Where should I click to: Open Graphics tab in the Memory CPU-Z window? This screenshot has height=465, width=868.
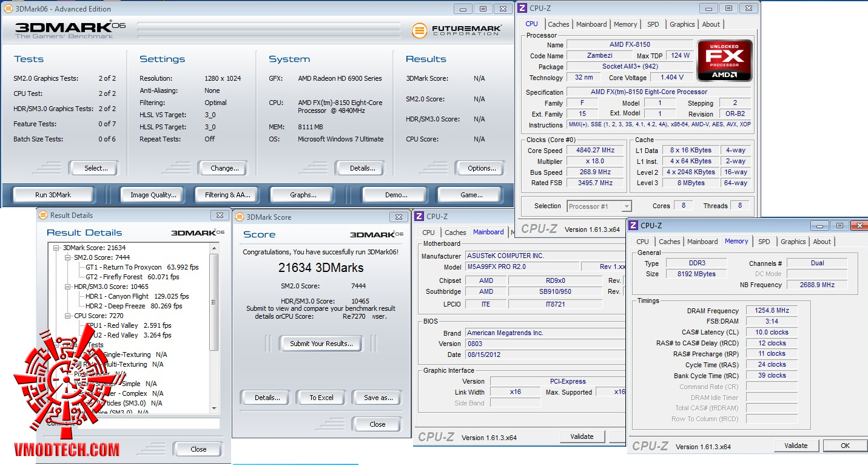[x=793, y=242]
